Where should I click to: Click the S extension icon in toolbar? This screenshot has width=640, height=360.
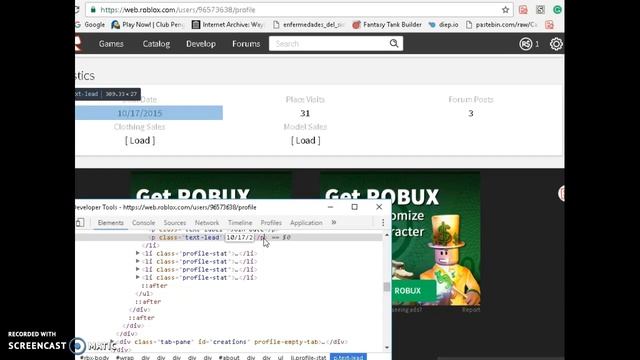[540, 10]
